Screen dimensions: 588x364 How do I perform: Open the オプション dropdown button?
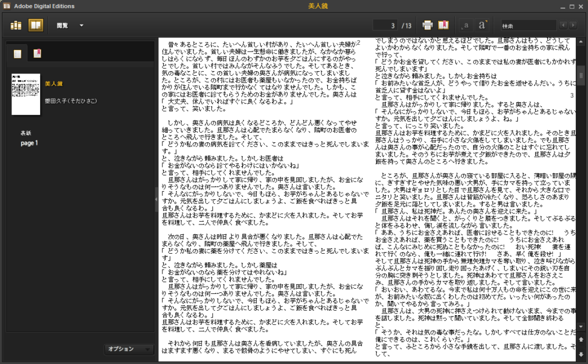(129, 348)
